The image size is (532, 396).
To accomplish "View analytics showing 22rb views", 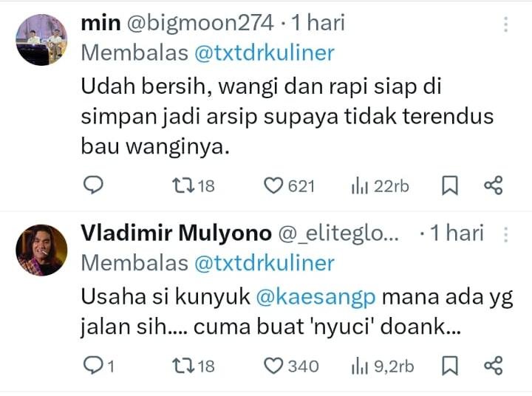I will [x=360, y=185].
